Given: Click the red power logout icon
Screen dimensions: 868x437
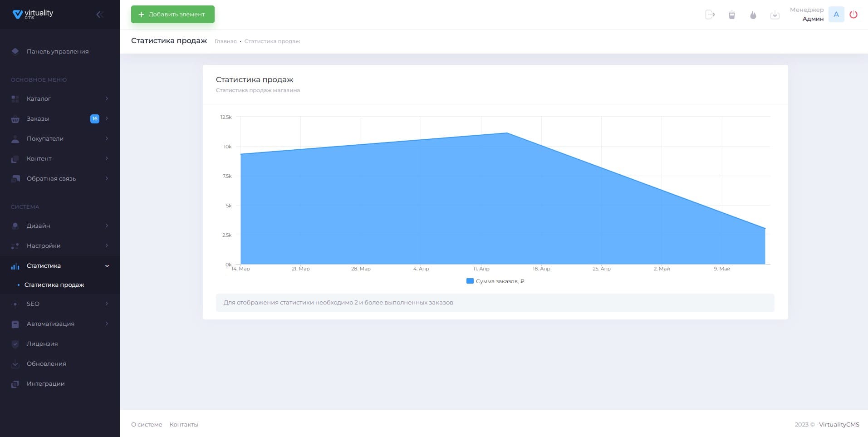Looking at the screenshot, I should (853, 15).
